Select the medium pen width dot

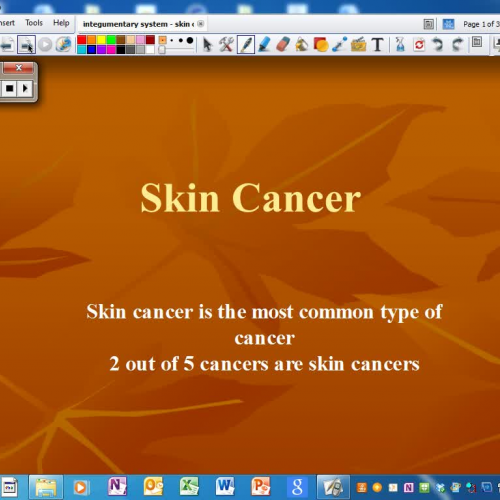tap(181, 41)
